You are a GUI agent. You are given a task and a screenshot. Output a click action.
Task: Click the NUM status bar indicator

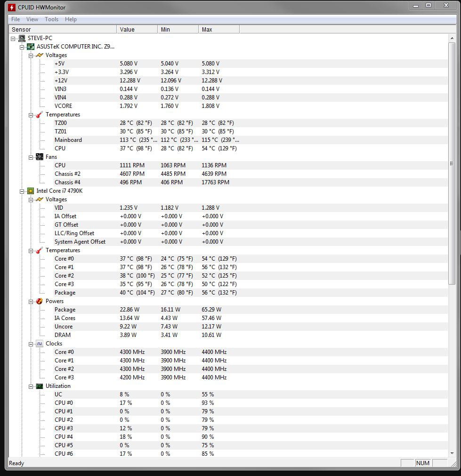tap(422, 463)
